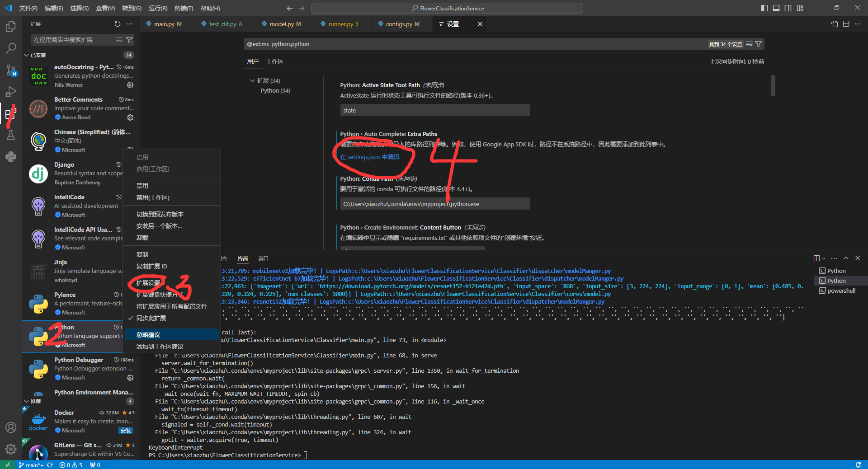
Task: Switch to 端口 panel tab
Action: (263, 258)
